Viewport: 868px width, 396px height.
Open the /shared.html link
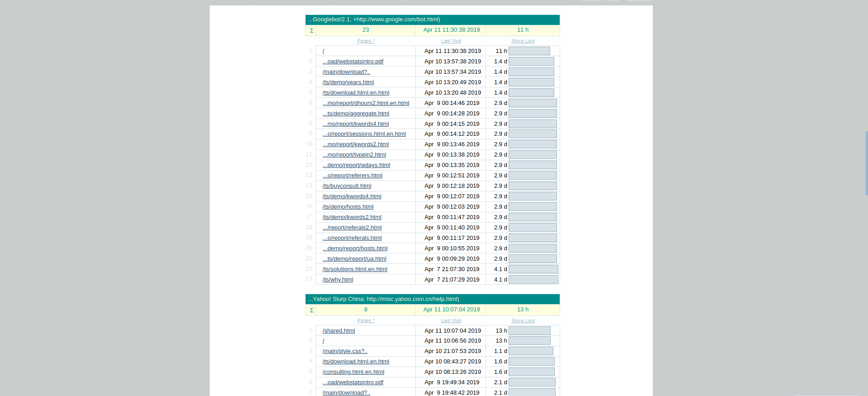coord(339,331)
